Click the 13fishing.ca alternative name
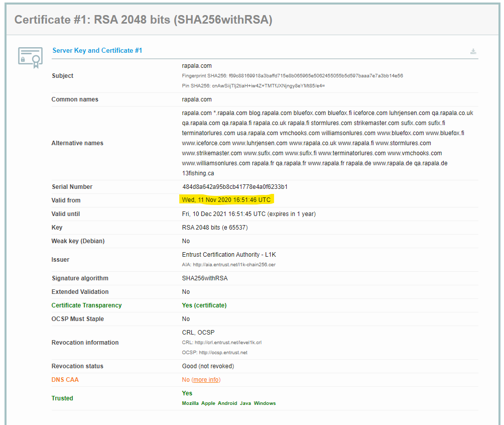Viewport: 504px width, 425px height. (198, 173)
